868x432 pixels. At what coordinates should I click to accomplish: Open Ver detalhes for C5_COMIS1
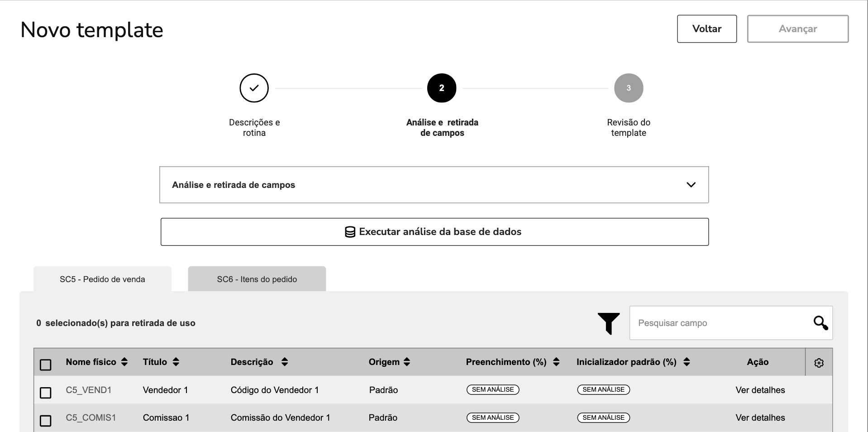[760, 418]
